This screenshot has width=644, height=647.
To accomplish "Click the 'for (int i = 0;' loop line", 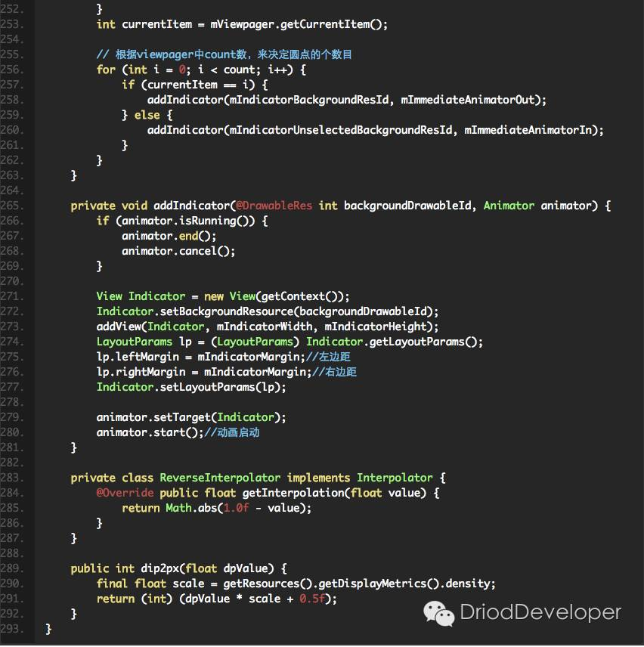I will [201, 70].
